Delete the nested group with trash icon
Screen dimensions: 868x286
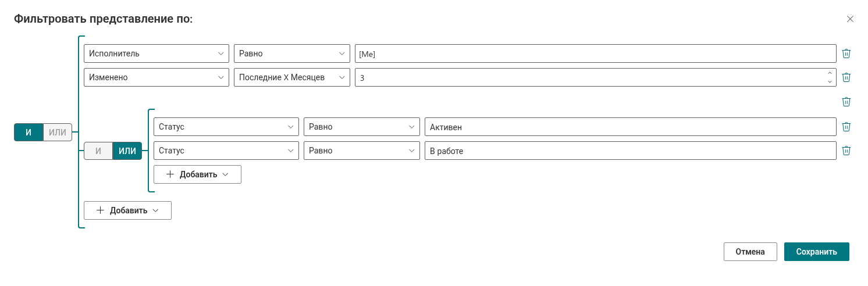[846, 102]
